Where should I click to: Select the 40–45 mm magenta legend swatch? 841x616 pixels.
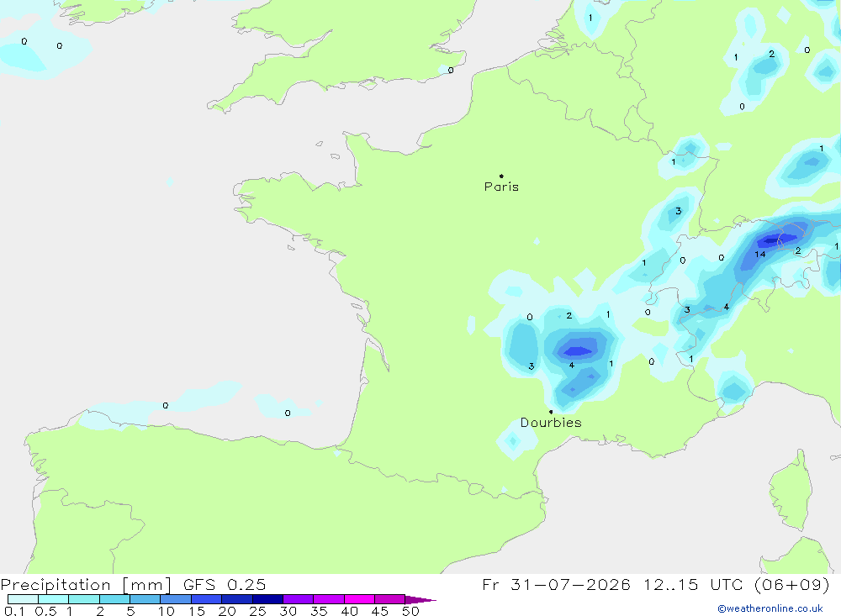click(x=359, y=599)
